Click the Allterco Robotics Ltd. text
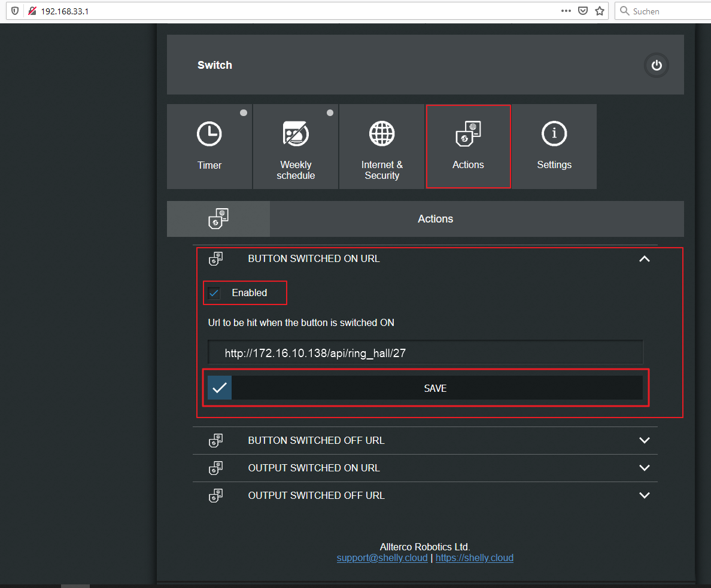Viewport: 711px width, 588px height. 425,547
